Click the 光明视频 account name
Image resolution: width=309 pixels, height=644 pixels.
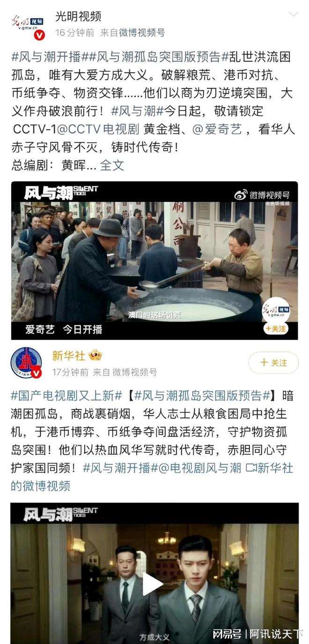click(78, 17)
